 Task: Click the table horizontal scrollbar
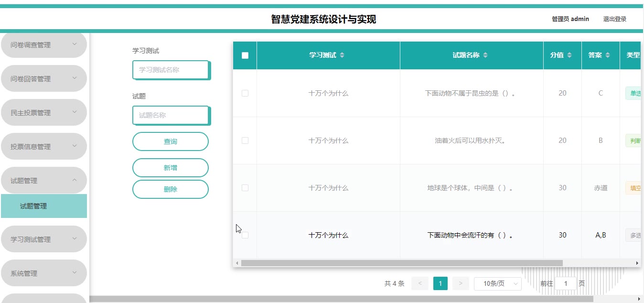(401, 263)
